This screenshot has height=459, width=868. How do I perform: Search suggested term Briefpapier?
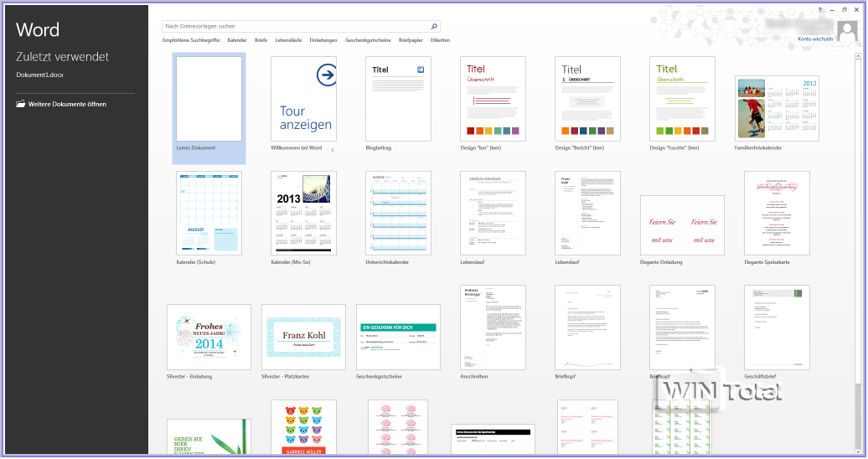411,40
